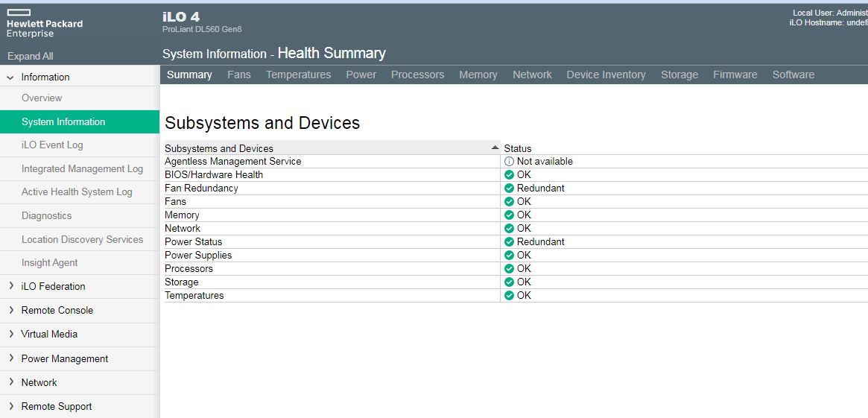Click the Temperatures row label in table
Viewport: 868px width, 418px height.
coord(194,296)
